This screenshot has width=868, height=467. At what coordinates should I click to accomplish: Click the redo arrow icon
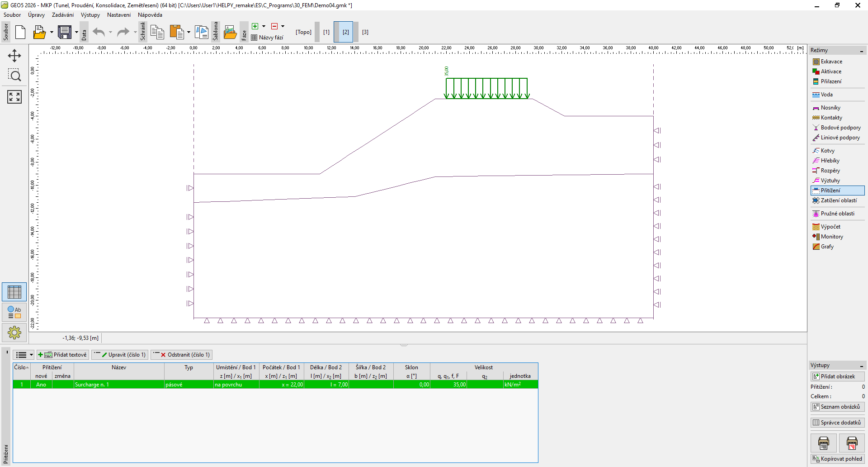tap(123, 32)
